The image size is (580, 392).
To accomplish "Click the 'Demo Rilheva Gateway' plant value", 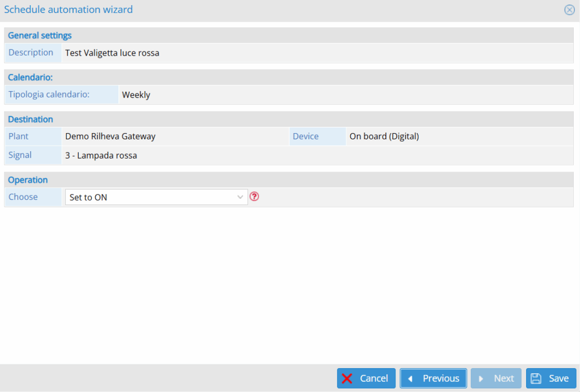I will 110,136.
